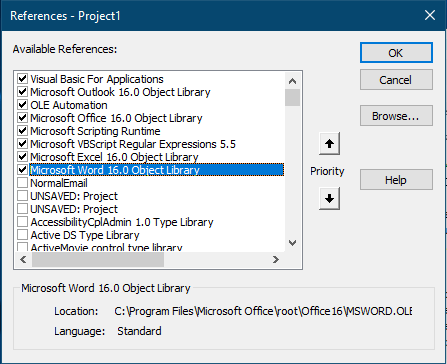This screenshot has width=447, height=364.
Task: Click scroll down arrow of references list
Action: click(292, 243)
